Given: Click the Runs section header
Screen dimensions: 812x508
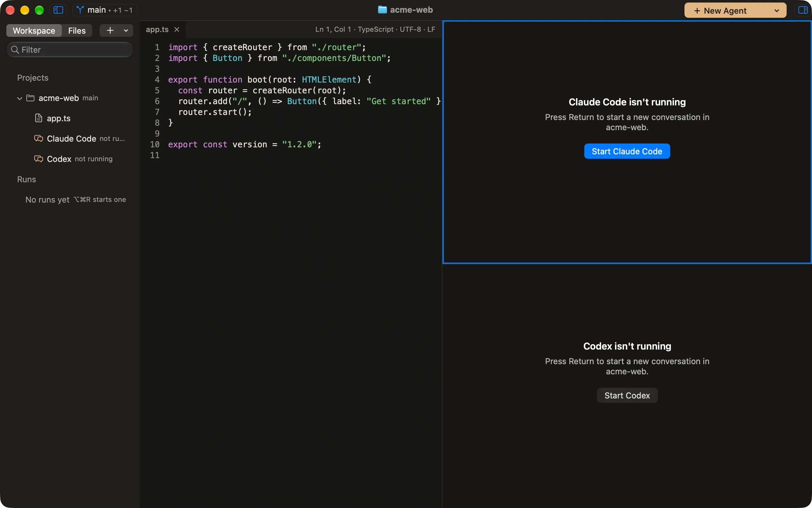Looking at the screenshot, I should click(x=27, y=179).
